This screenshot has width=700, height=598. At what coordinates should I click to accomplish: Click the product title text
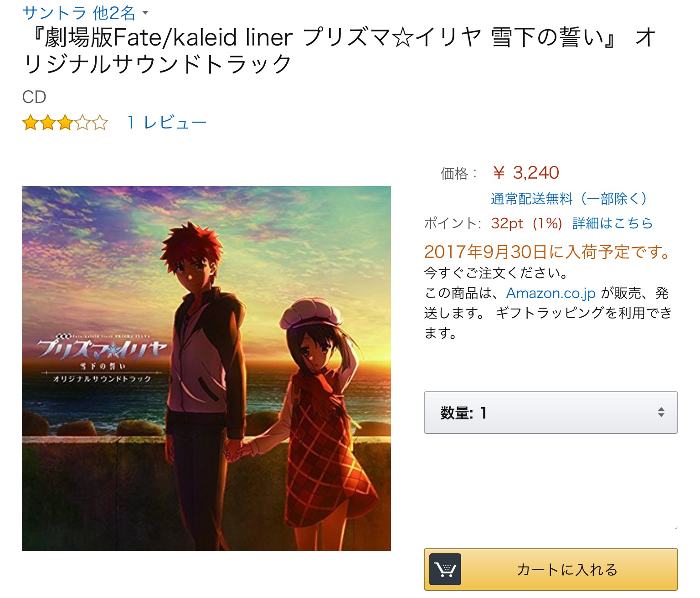pos(339,50)
